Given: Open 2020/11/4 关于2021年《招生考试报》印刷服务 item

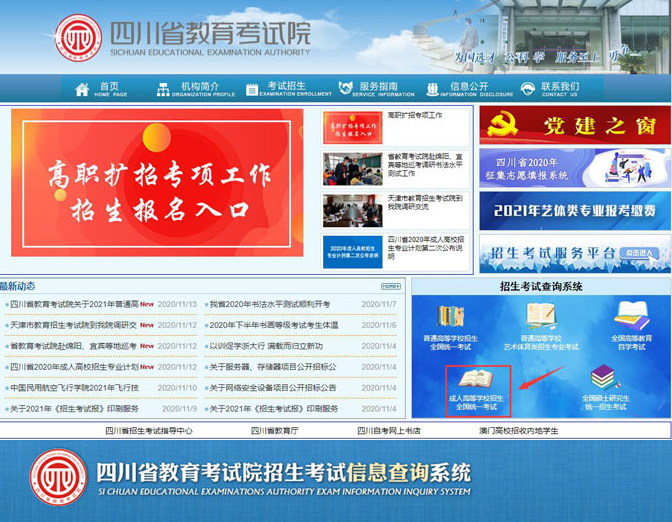Looking at the screenshot, I should pos(273,409).
